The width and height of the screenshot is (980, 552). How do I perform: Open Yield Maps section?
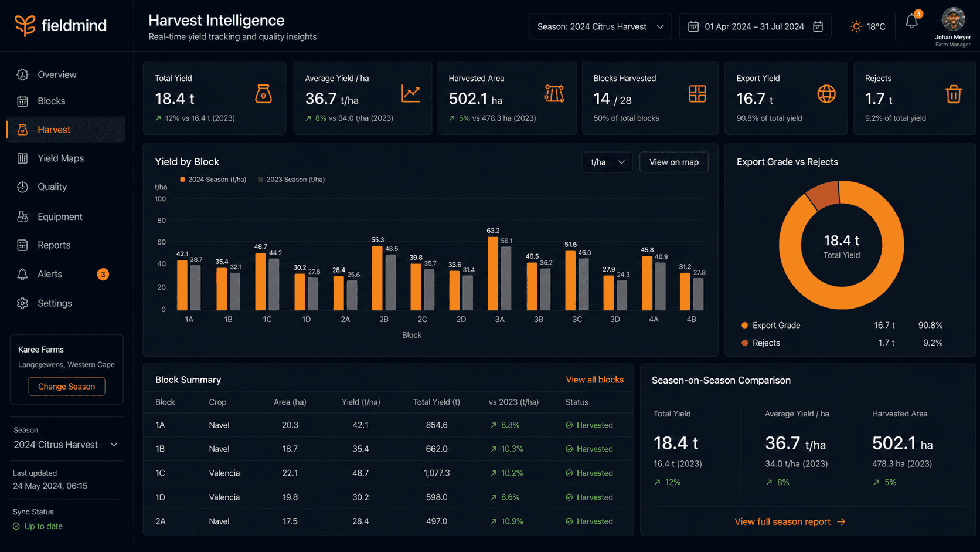pyautogui.click(x=66, y=158)
